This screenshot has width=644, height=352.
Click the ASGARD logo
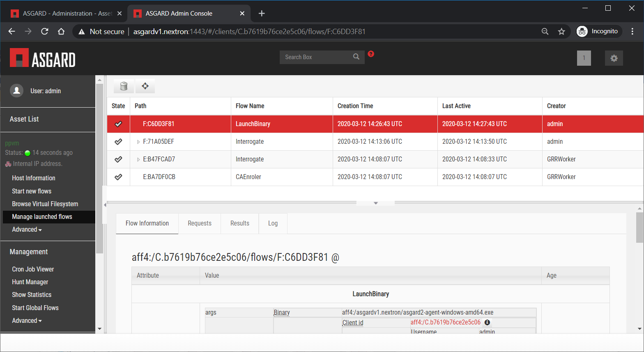[x=43, y=58]
